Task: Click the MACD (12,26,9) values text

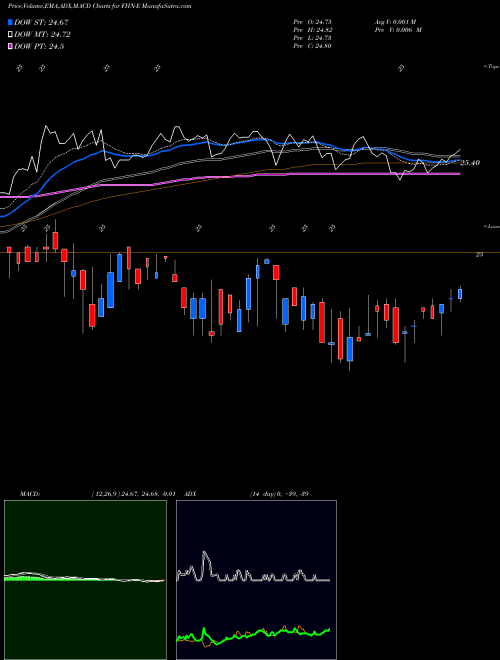Action: (133, 494)
